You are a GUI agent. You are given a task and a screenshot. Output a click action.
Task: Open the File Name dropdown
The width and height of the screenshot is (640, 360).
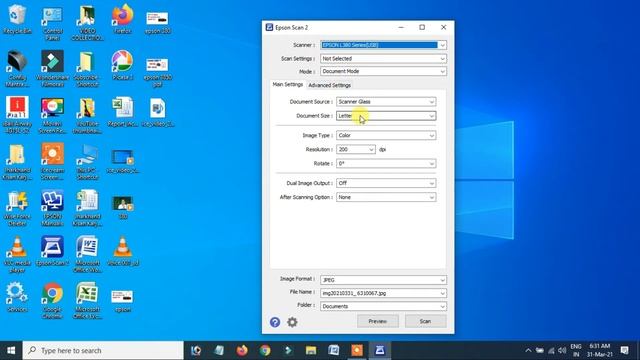point(383,293)
